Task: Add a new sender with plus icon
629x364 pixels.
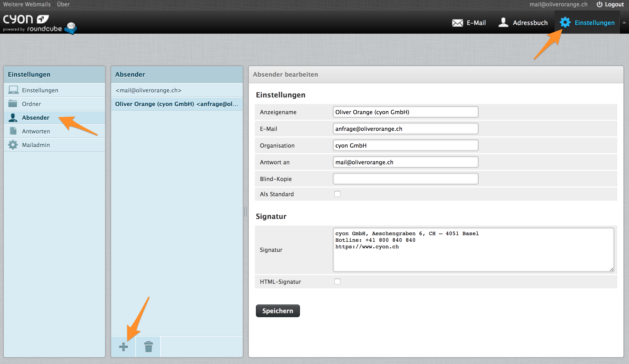Action: (x=123, y=347)
